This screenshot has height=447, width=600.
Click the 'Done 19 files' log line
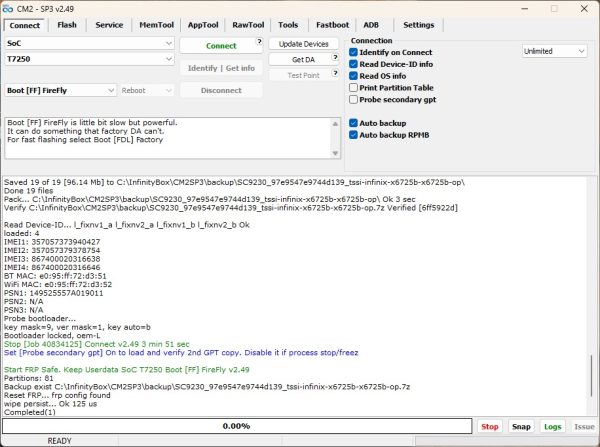click(x=29, y=191)
